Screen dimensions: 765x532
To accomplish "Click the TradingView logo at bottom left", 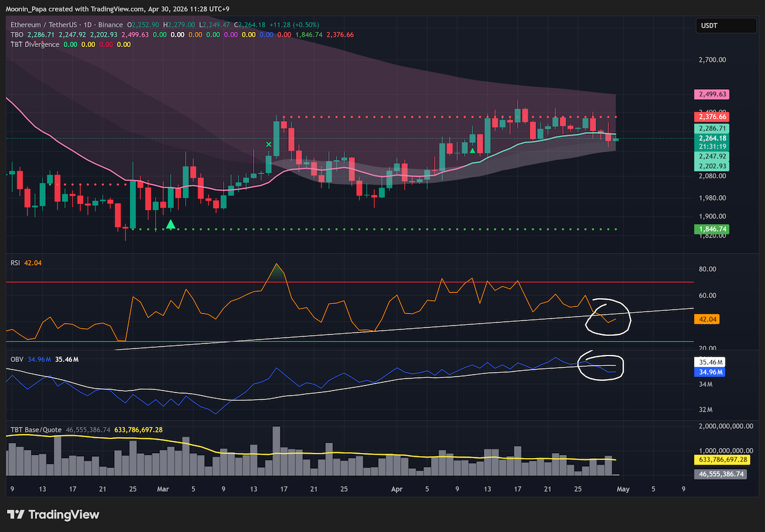I will tap(53, 514).
